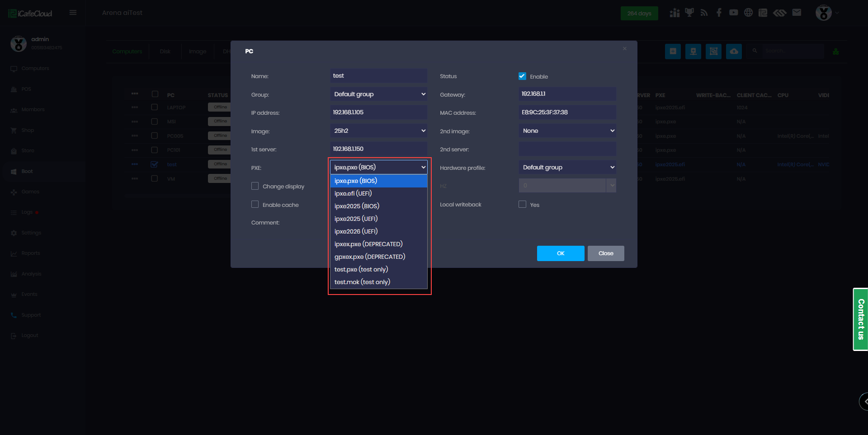
Task: Open the cloud upload toolbar icon
Action: (733, 51)
